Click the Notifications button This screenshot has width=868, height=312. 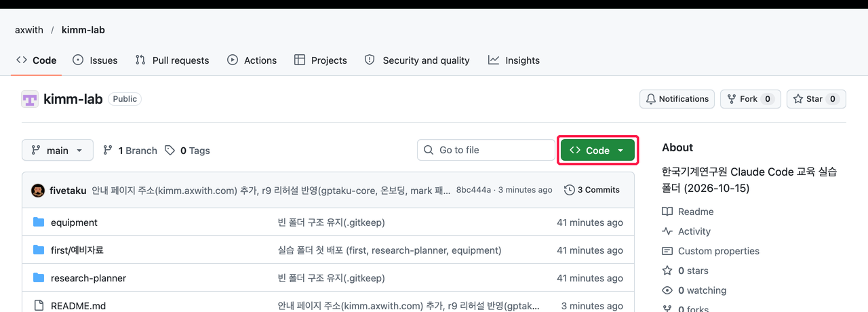(677, 99)
